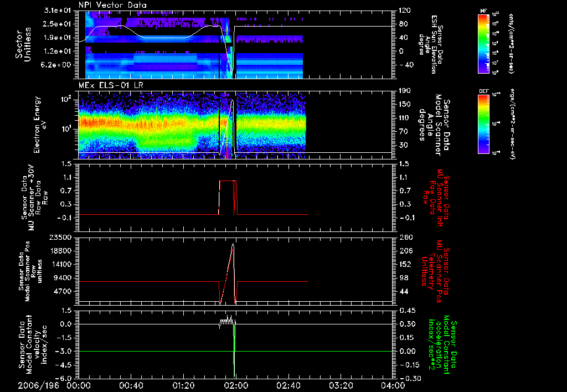Click the '01:20' time axis tick
Screen dimensions: 567x392
(183, 386)
